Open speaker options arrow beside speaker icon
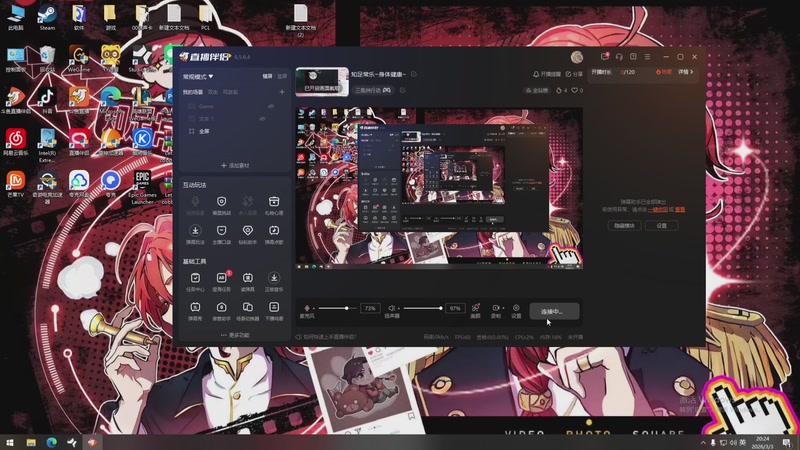 [398, 308]
